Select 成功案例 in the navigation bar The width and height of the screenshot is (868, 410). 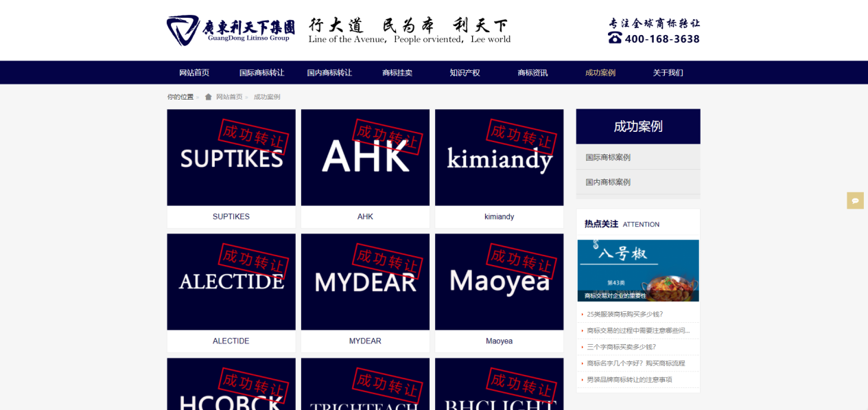point(600,73)
